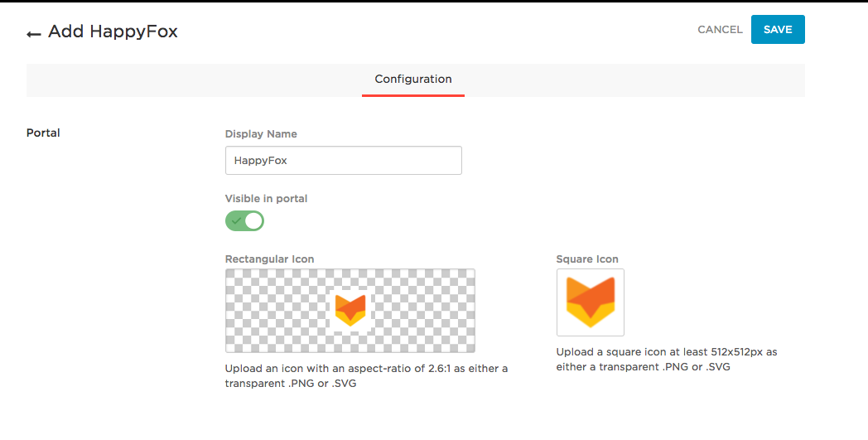Image resolution: width=868 pixels, height=440 pixels.
Task: Click the Add HappyFox page heading
Action: 113,32
